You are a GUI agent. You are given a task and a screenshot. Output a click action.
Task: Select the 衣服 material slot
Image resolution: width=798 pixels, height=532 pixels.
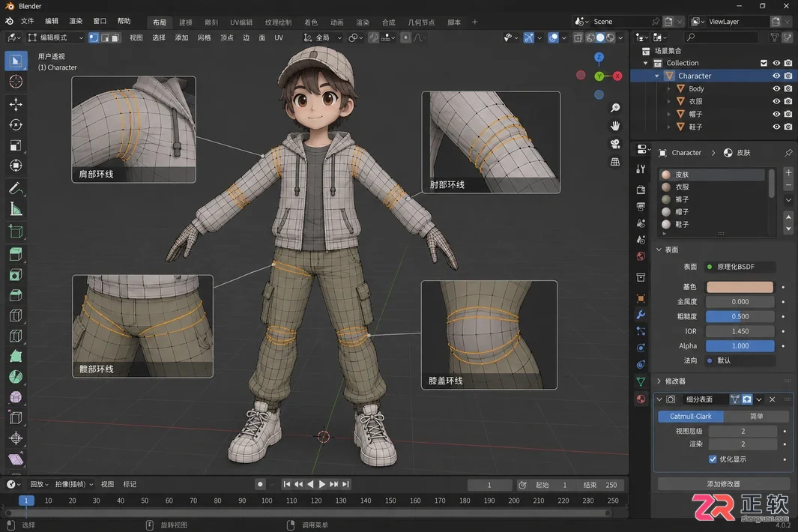(x=713, y=187)
